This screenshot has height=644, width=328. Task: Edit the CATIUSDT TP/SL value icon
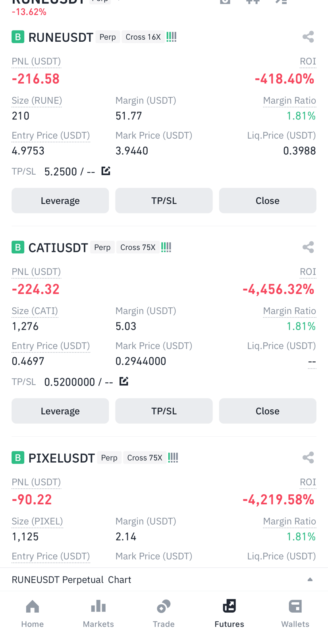pos(124,382)
